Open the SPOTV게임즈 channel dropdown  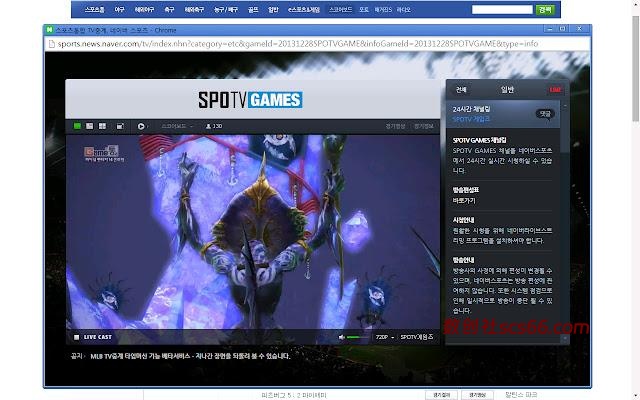click(x=418, y=337)
